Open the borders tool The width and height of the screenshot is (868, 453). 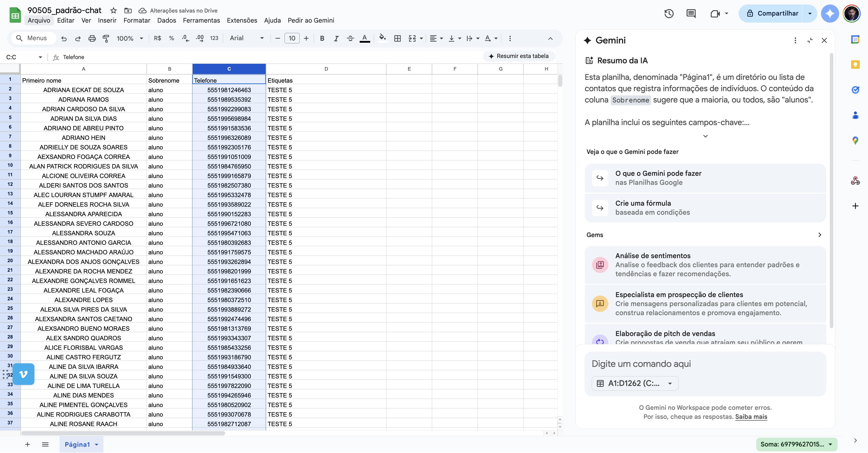click(x=397, y=38)
